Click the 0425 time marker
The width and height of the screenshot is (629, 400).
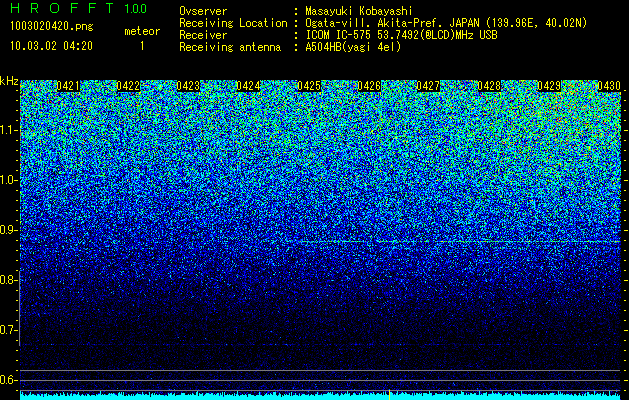[x=309, y=86]
